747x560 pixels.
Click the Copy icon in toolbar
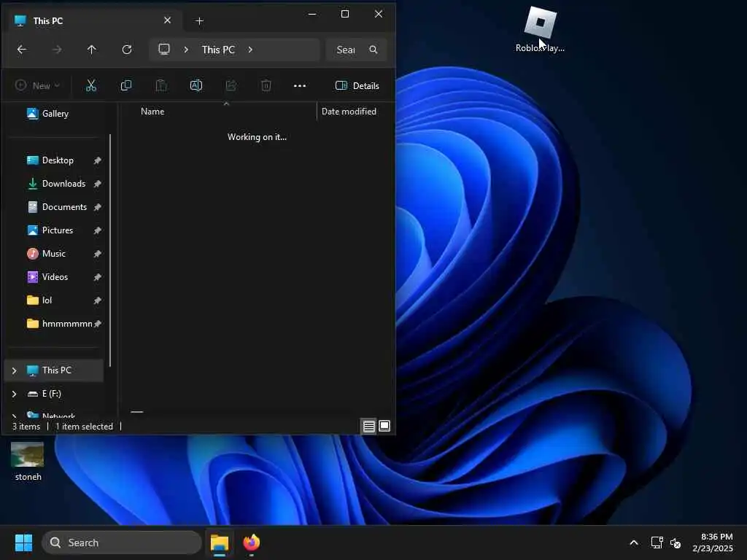pos(126,86)
